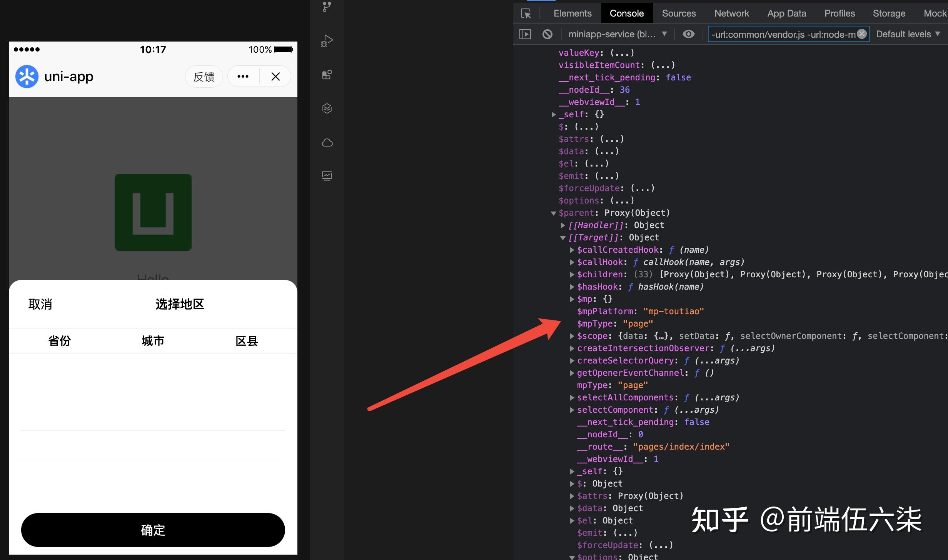This screenshot has width=948, height=560.
Task: Open the package cube sidebar icon
Action: (327, 108)
